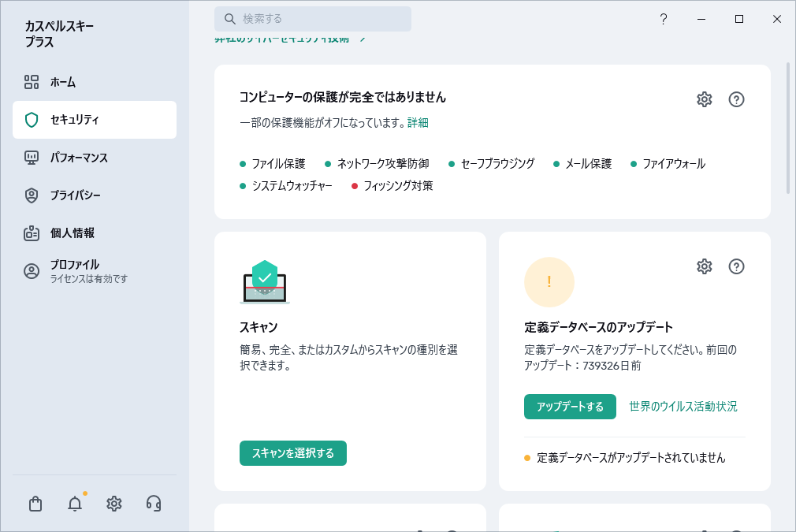Click the スキャンを選択する button
796x532 pixels.
tap(292, 453)
